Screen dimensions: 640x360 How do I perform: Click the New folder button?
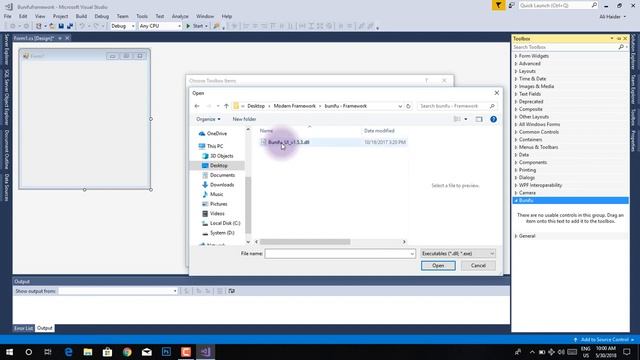pos(244,119)
